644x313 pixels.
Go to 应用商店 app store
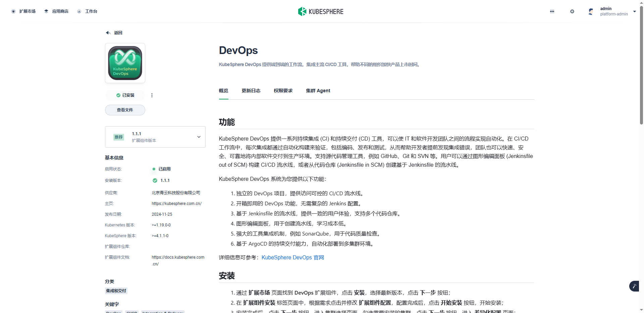(x=56, y=11)
